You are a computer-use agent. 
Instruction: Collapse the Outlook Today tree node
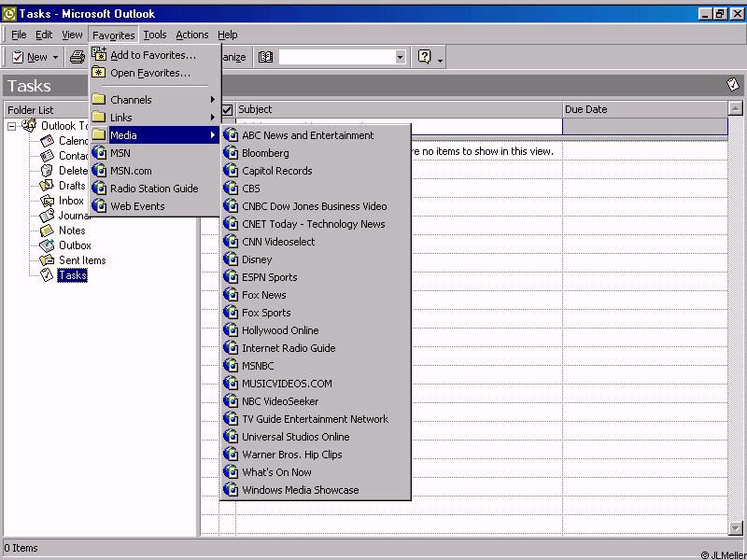(x=12, y=126)
